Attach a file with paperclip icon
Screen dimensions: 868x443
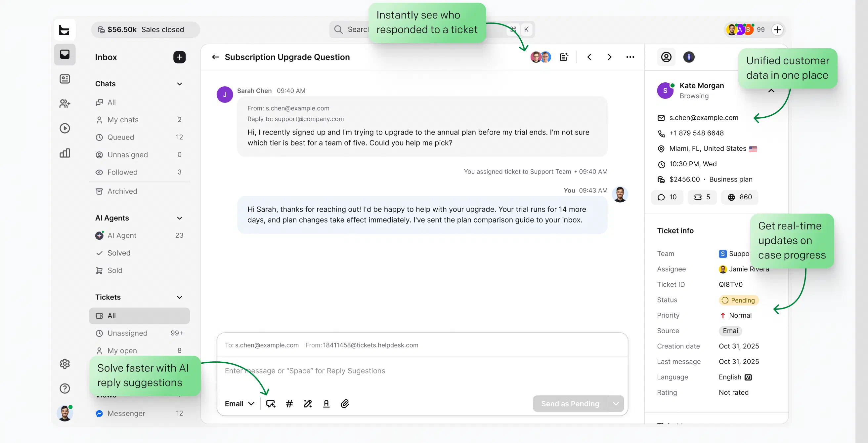[x=345, y=404]
